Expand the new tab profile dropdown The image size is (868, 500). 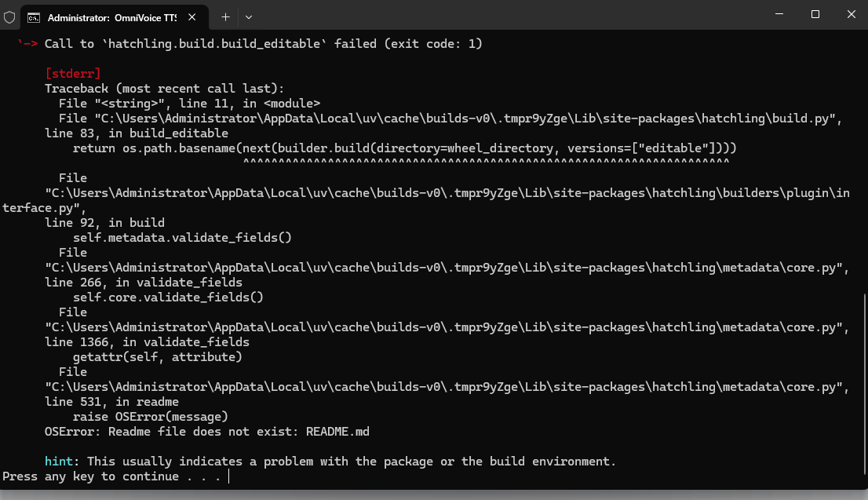[x=249, y=16]
